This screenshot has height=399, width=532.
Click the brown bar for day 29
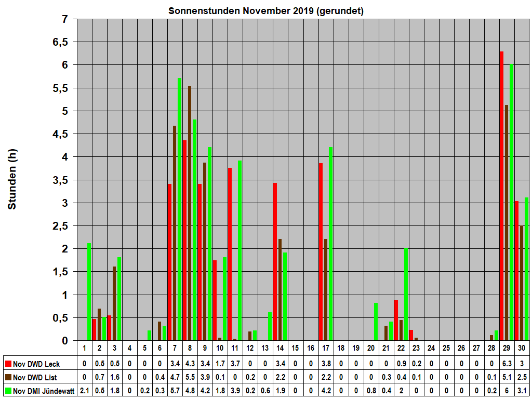click(507, 223)
